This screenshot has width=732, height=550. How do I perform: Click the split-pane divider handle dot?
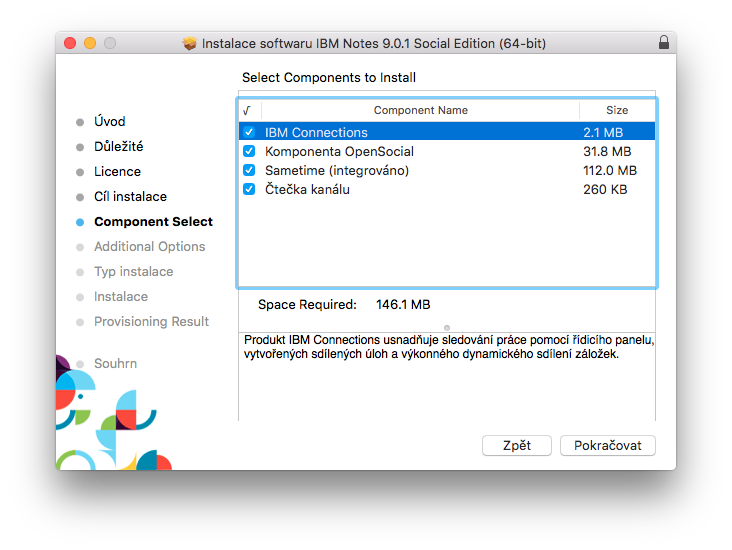(x=447, y=328)
